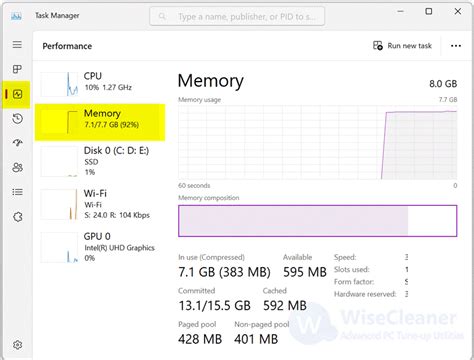
Task: Open the Users sidebar icon
Action: pos(17,167)
